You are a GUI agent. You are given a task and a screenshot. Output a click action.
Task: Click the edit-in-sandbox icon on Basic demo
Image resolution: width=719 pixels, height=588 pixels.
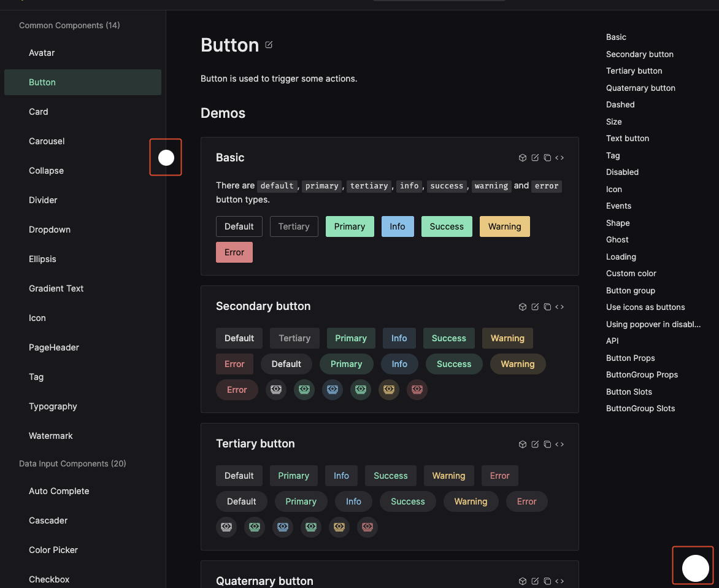[x=534, y=158]
